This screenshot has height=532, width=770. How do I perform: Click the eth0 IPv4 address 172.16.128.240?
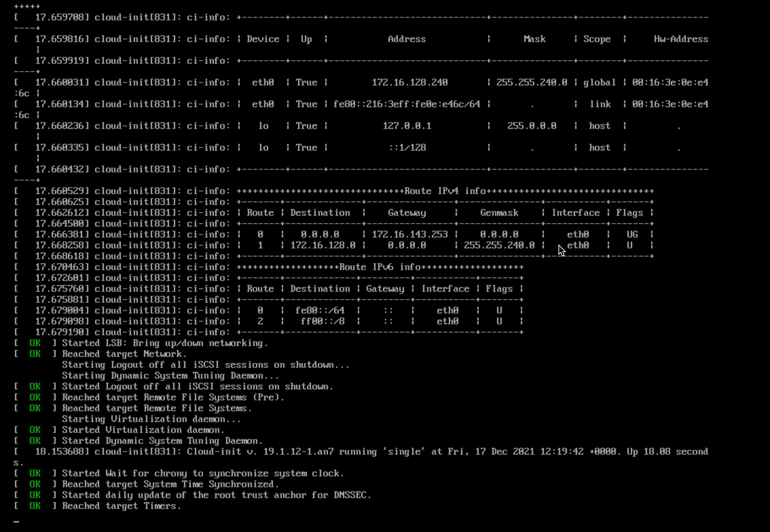coord(409,82)
